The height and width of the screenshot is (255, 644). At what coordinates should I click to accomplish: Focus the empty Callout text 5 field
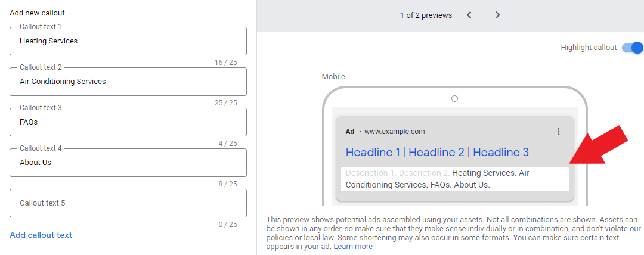tap(128, 203)
